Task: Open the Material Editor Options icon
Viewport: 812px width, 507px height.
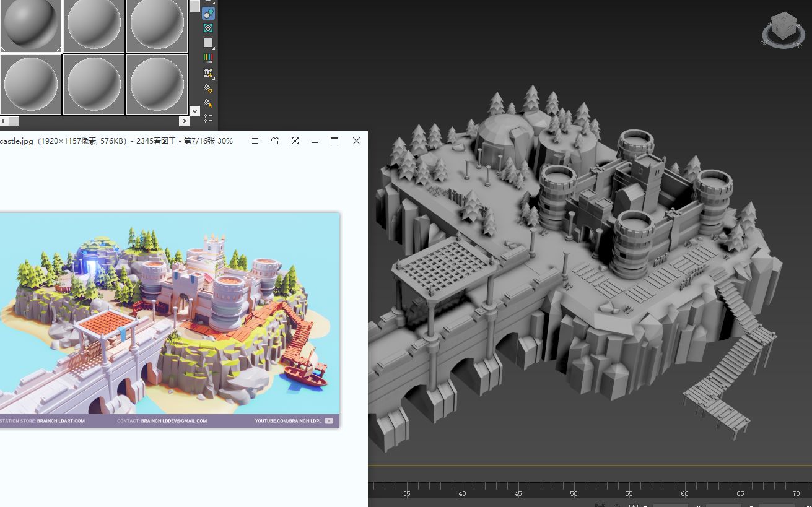Action: point(208,89)
